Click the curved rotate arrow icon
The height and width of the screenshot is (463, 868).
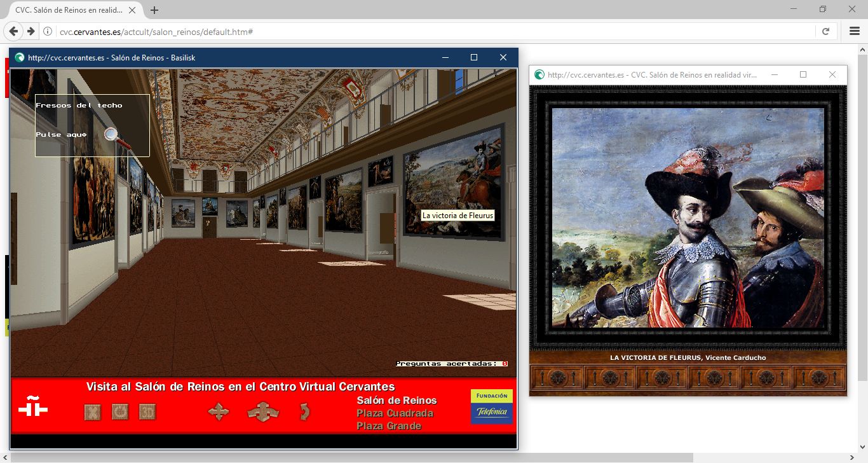[305, 412]
